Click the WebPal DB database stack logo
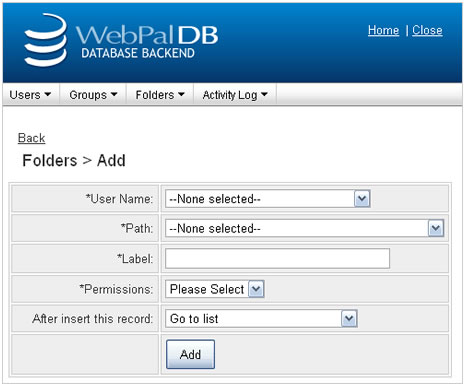The width and height of the screenshot is (465, 385). coord(46,40)
